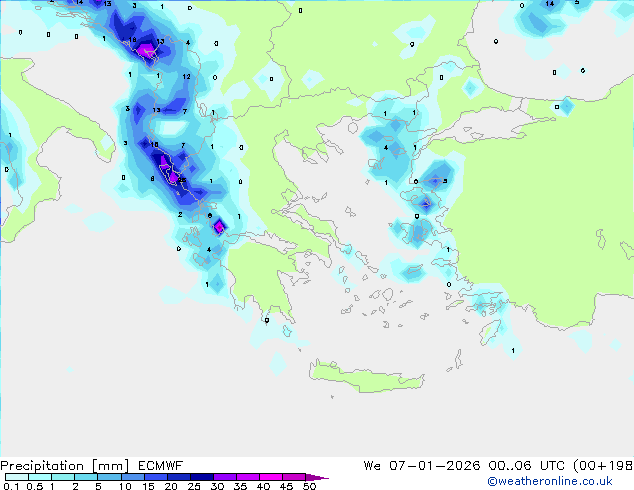Click the "We 07-01-2026" date text

(422, 466)
